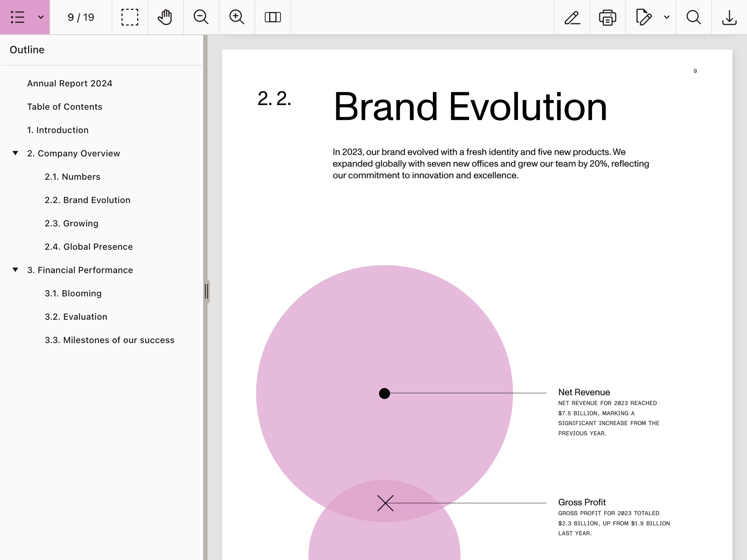Click the download document icon
This screenshot has height=560, width=747.
pos(729,17)
